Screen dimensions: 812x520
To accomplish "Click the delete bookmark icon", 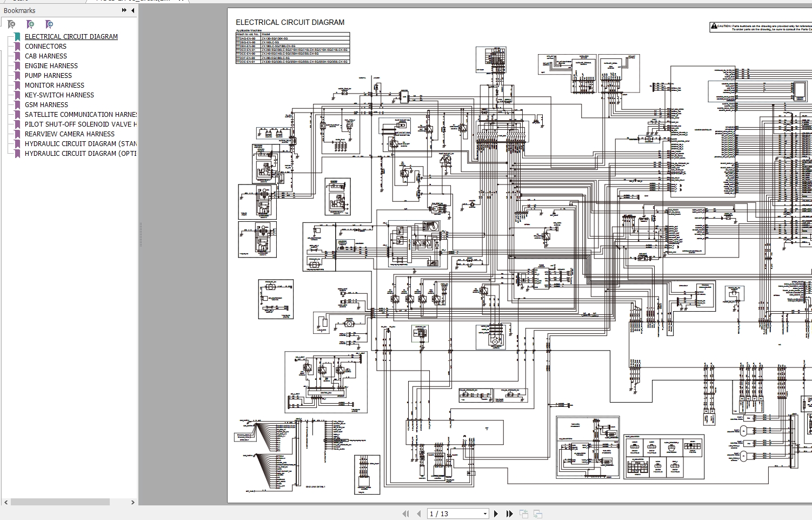I will click(x=11, y=24).
